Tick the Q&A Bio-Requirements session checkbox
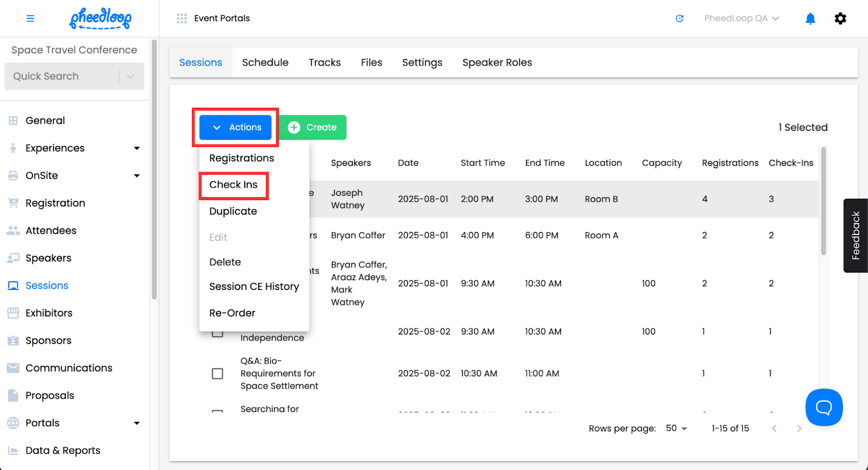868x470 pixels. 218,374
